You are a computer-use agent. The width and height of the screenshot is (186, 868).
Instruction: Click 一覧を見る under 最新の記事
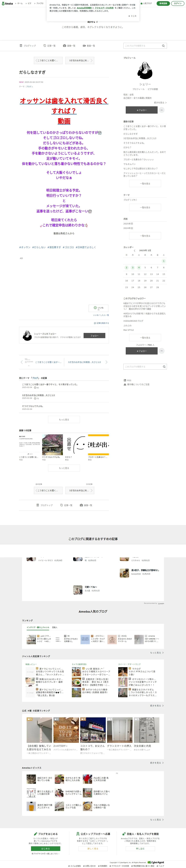145,184
